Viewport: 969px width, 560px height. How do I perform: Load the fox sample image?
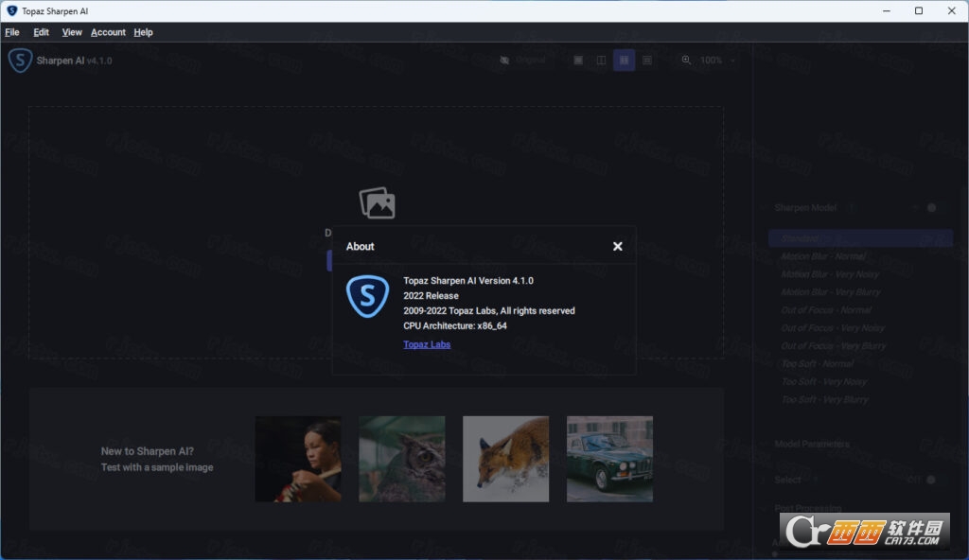[x=505, y=459]
